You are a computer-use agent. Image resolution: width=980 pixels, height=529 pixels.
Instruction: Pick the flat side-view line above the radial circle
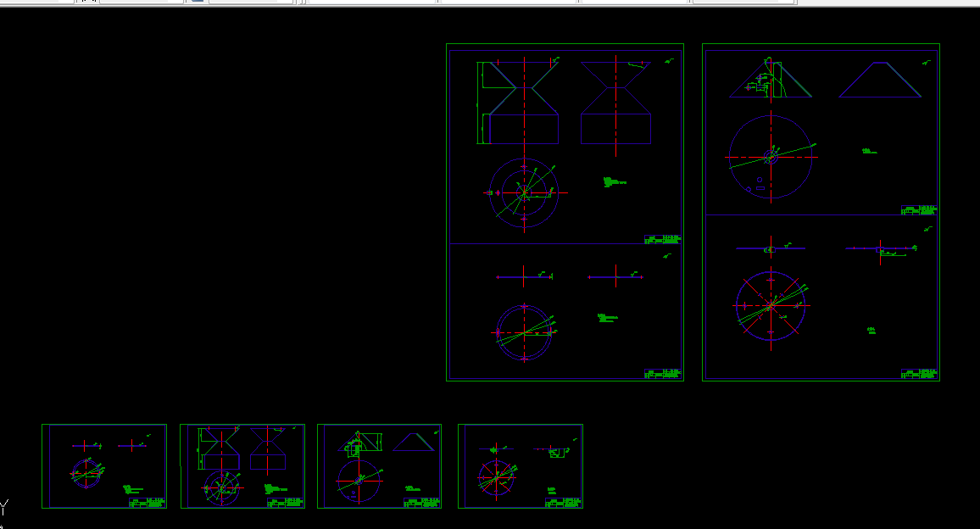[771, 248]
